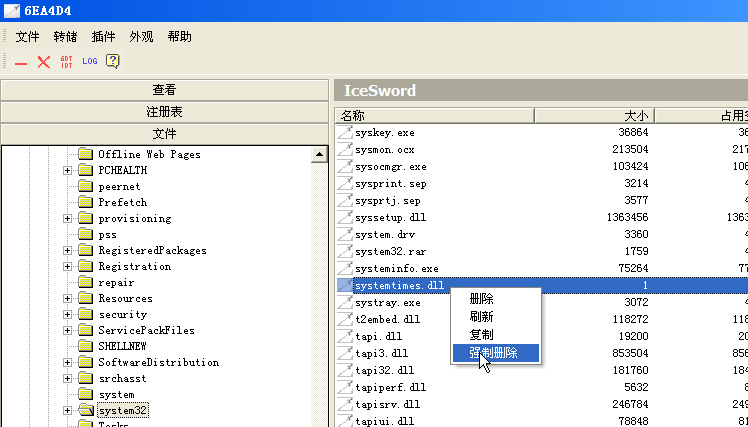Open the 注册表 panel section
This screenshot has height=427, width=748.
coord(165,112)
